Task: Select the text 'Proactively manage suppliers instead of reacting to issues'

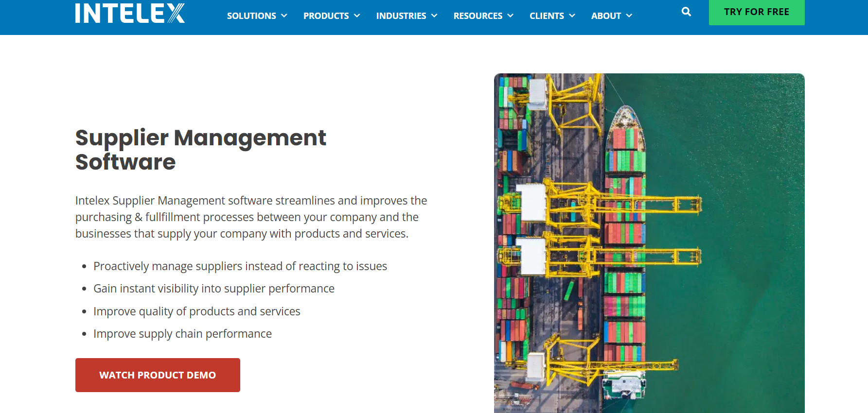Action: [240, 266]
